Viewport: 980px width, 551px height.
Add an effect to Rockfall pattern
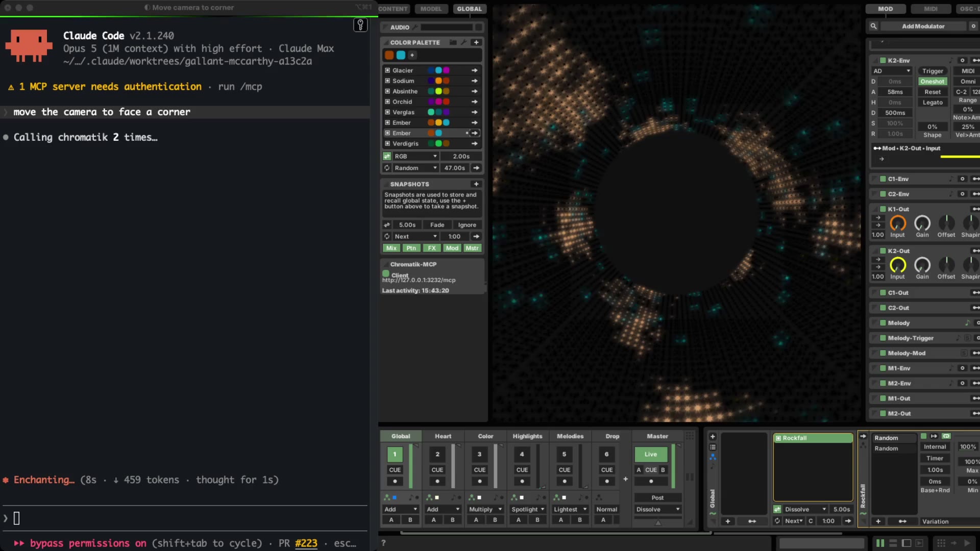point(878,521)
